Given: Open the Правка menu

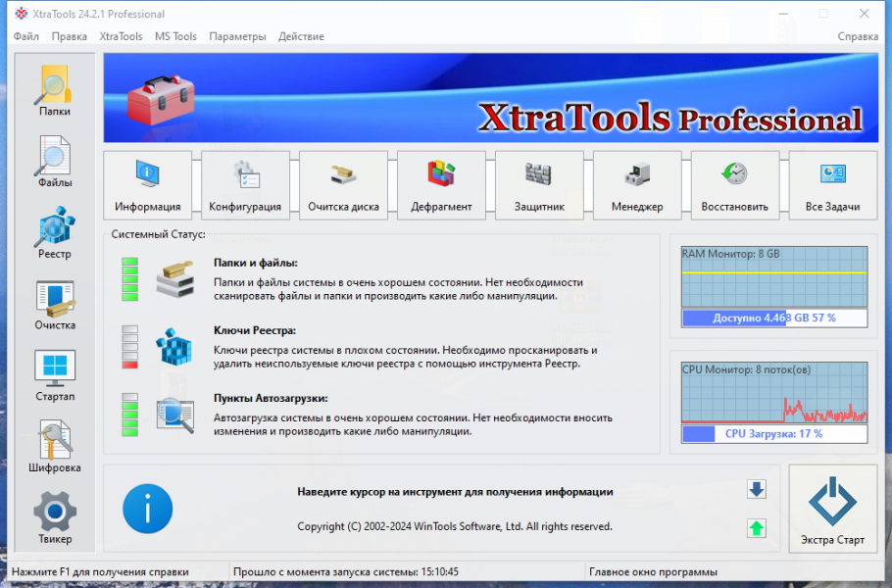Looking at the screenshot, I should tap(70, 36).
